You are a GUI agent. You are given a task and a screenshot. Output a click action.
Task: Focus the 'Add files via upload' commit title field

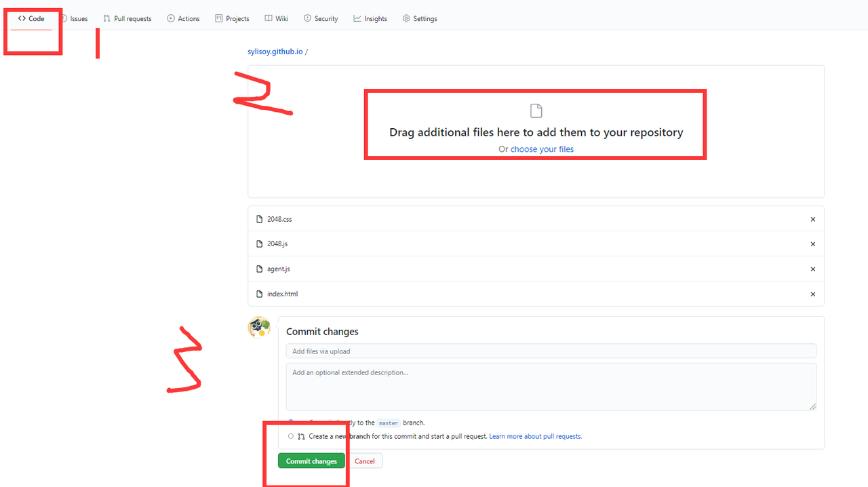551,351
